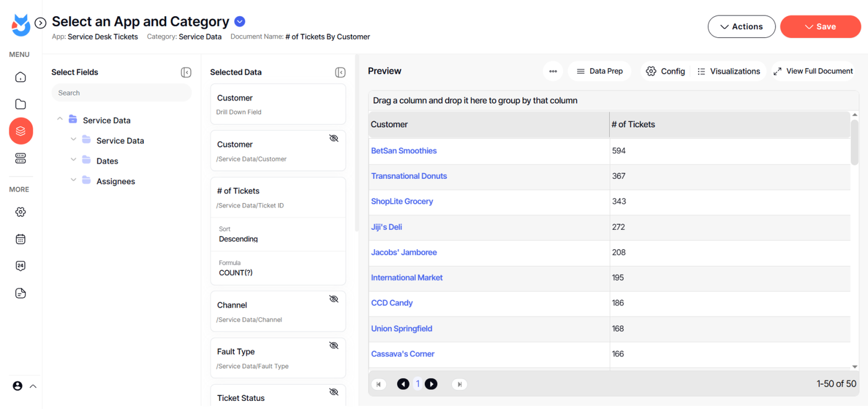Viewport: 868px width, 409px height.
Task: Open the settings gear in sidebar
Action: click(x=20, y=212)
